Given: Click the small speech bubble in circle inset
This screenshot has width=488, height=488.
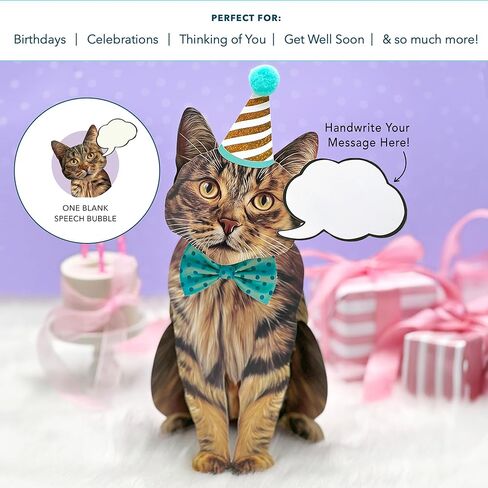Looking at the screenshot, I should (117, 136).
